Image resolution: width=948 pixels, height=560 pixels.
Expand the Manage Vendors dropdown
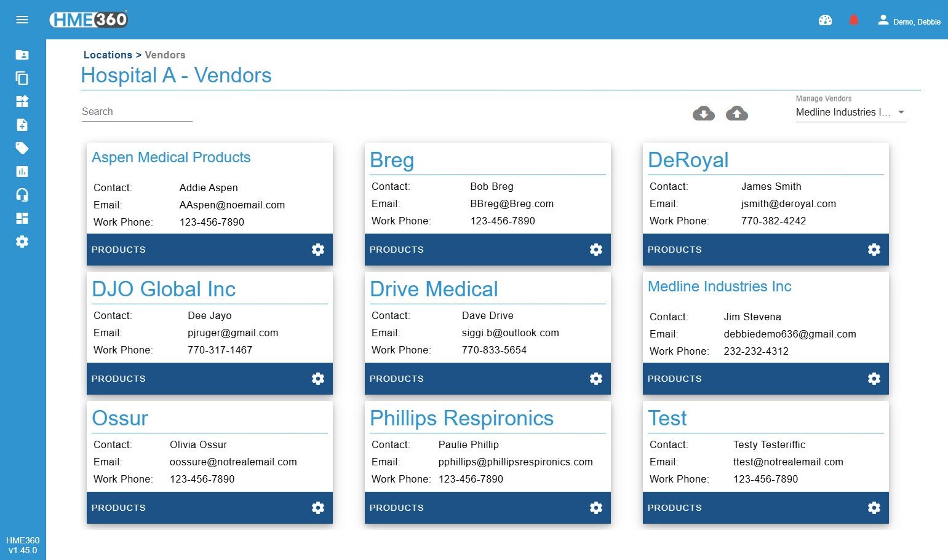851,112
